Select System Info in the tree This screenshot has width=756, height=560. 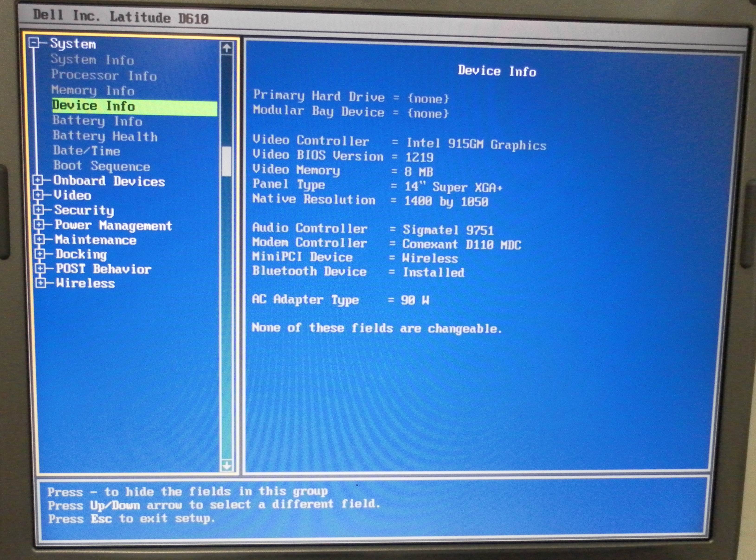point(93,60)
